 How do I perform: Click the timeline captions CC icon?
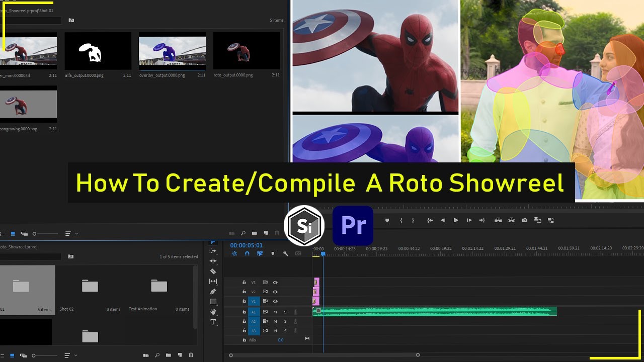click(x=298, y=253)
